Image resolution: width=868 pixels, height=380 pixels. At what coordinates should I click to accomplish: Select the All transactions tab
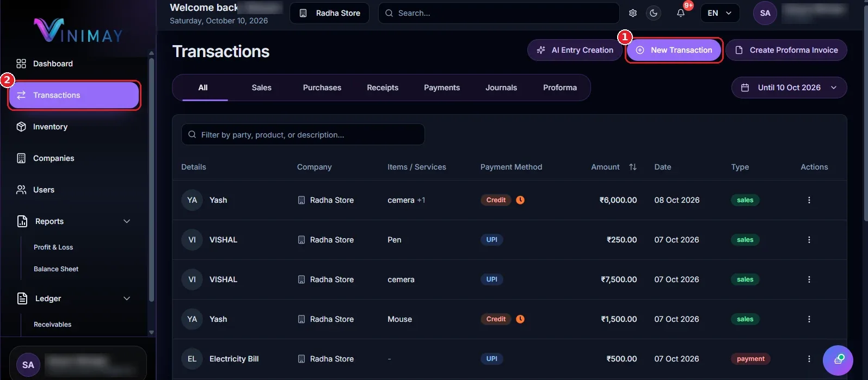tap(203, 88)
